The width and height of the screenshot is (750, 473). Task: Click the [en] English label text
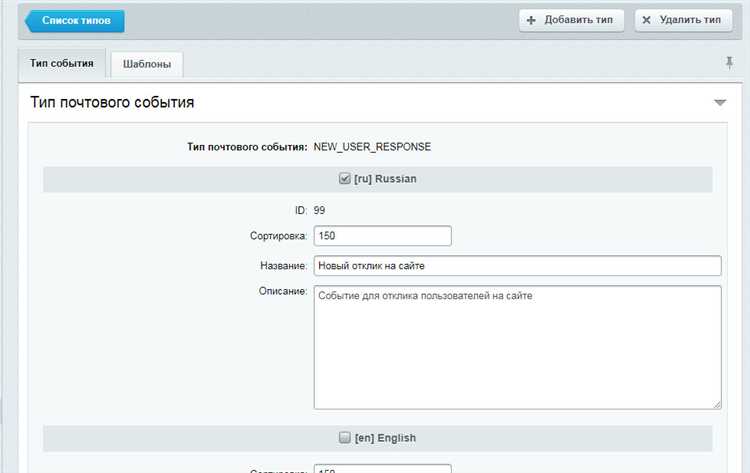click(x=385, y=438)
